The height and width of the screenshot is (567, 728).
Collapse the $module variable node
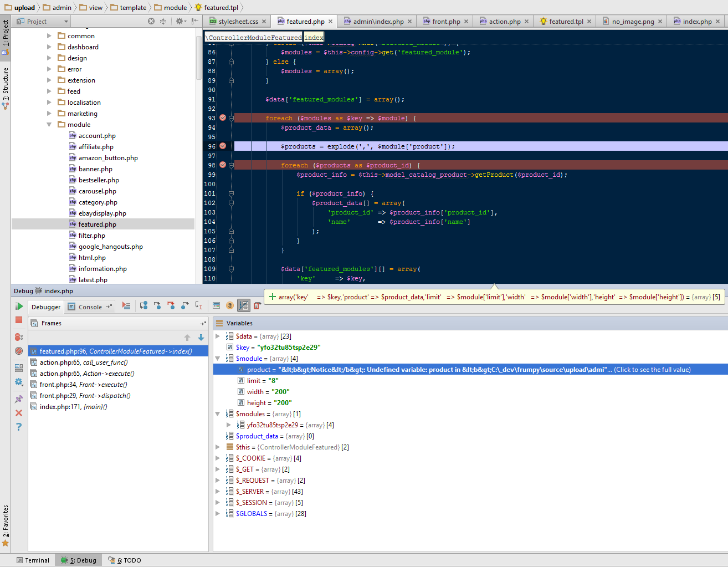coord(218,359)
